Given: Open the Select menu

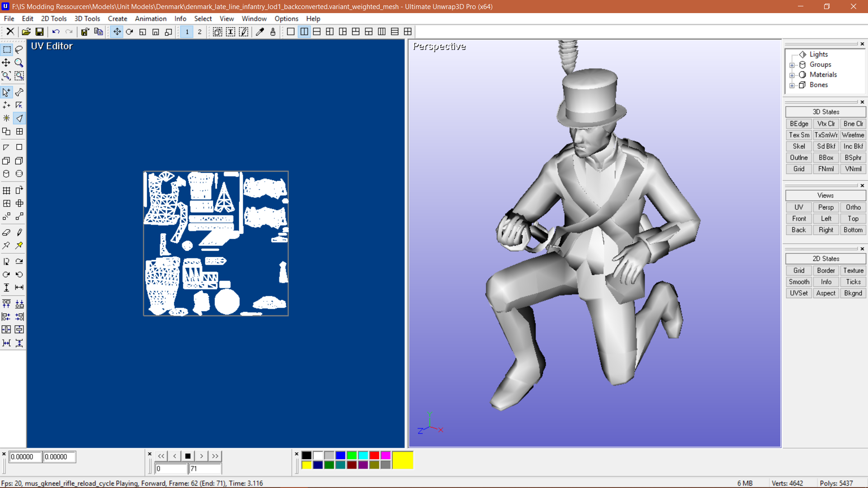Looking at the screenshot, I should point(203,19).
